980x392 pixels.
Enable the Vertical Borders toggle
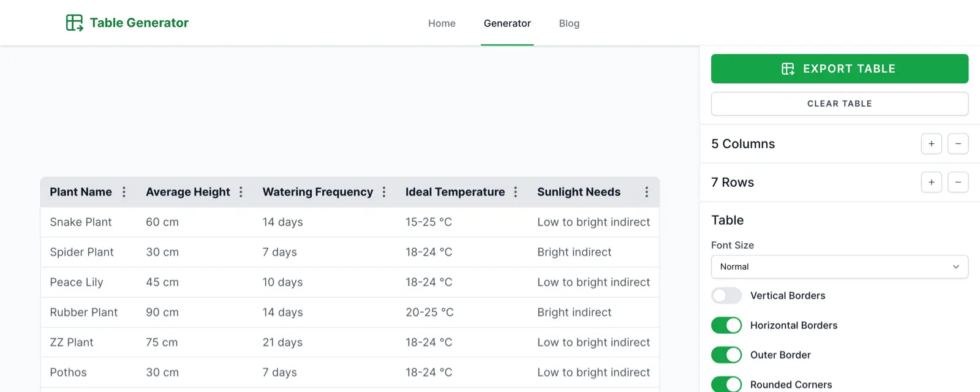coord(726,296)
